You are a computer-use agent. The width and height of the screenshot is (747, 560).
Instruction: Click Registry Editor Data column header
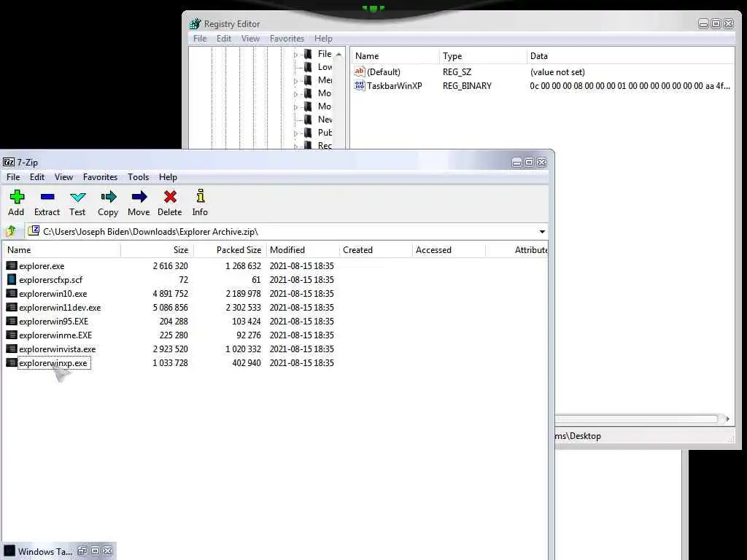tap(630, 56)
